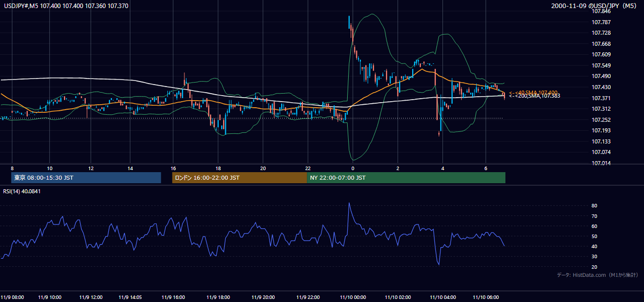The image size is (644, 302).
Task: Select the NY 22:00-07:00 JST session bar
Action: 406,178
